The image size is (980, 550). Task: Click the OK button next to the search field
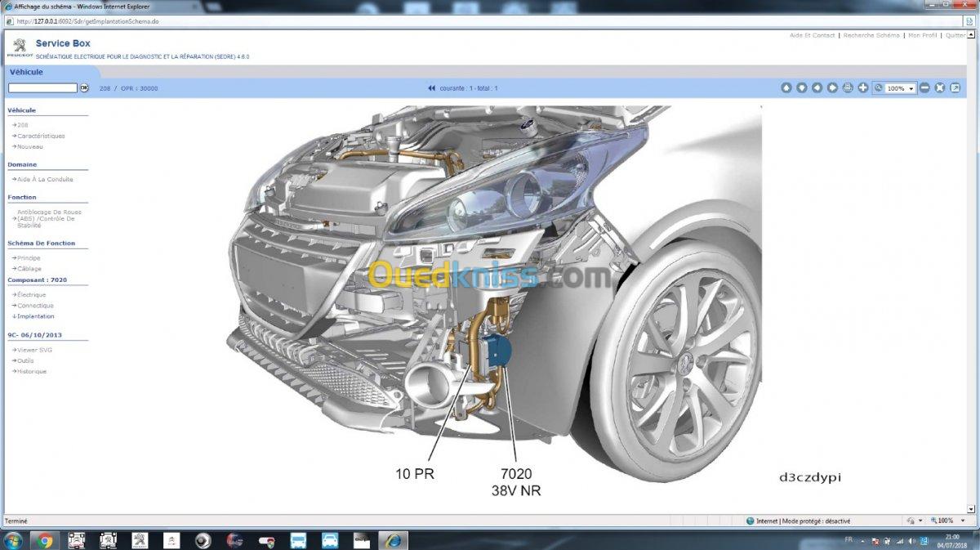(84, 88)
